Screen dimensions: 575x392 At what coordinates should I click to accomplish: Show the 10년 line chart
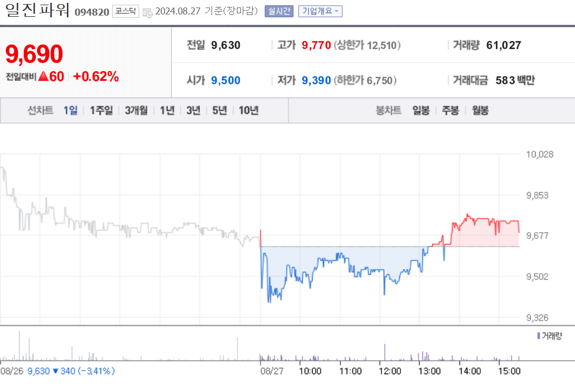point(248,110)
